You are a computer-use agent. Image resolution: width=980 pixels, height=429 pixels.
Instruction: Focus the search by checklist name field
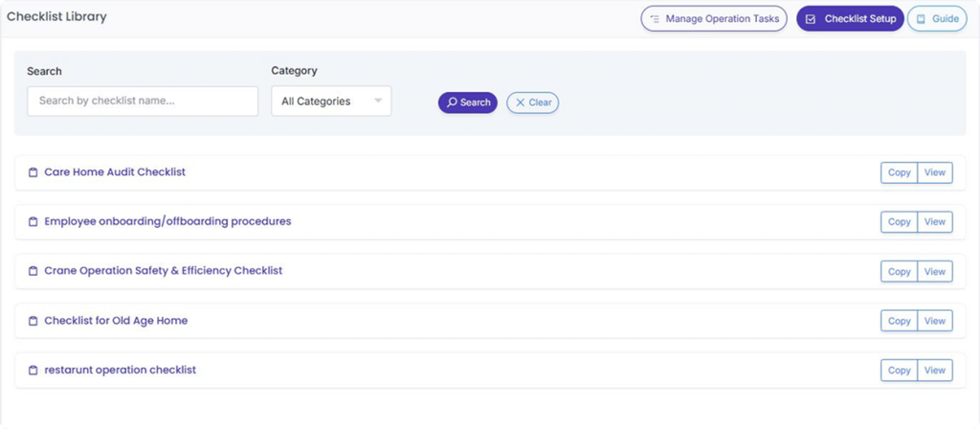[x=143, y=102]
